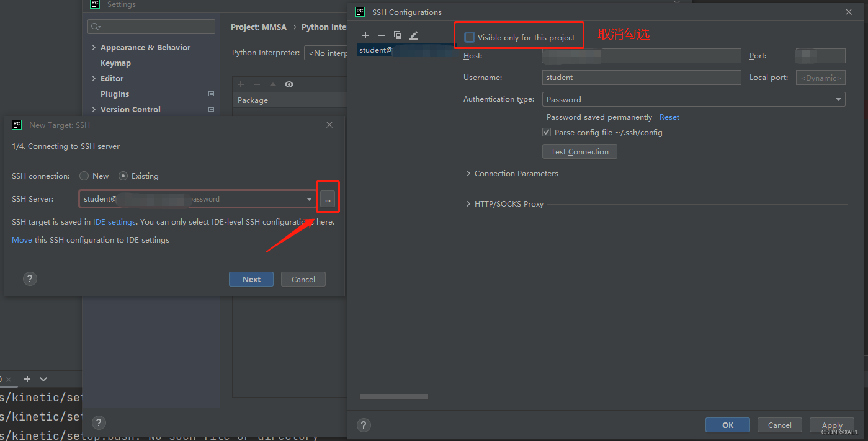Add a new SSH configuration with plus icon
868x441 pixels.
coord(365,36)
